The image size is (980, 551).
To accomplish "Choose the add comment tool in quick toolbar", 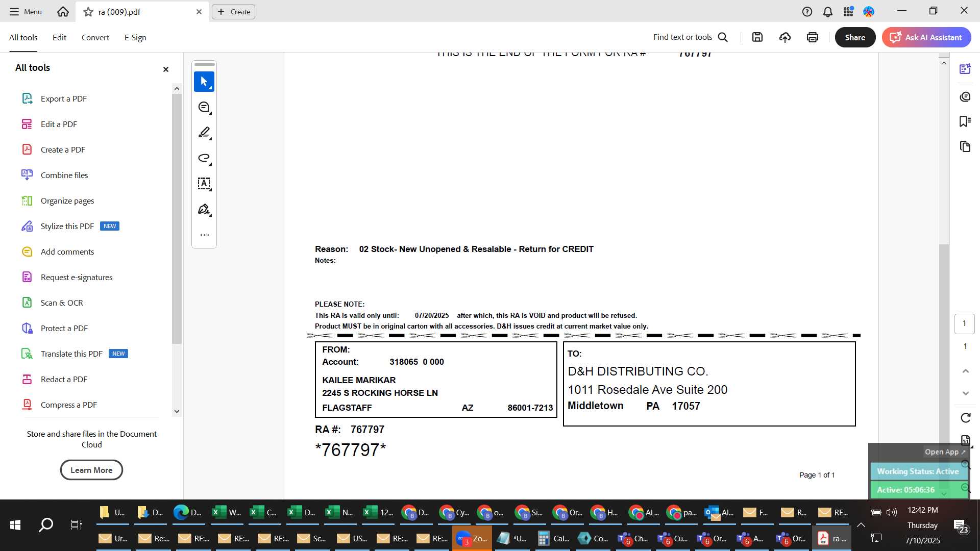I will click(x=204, y=107).
